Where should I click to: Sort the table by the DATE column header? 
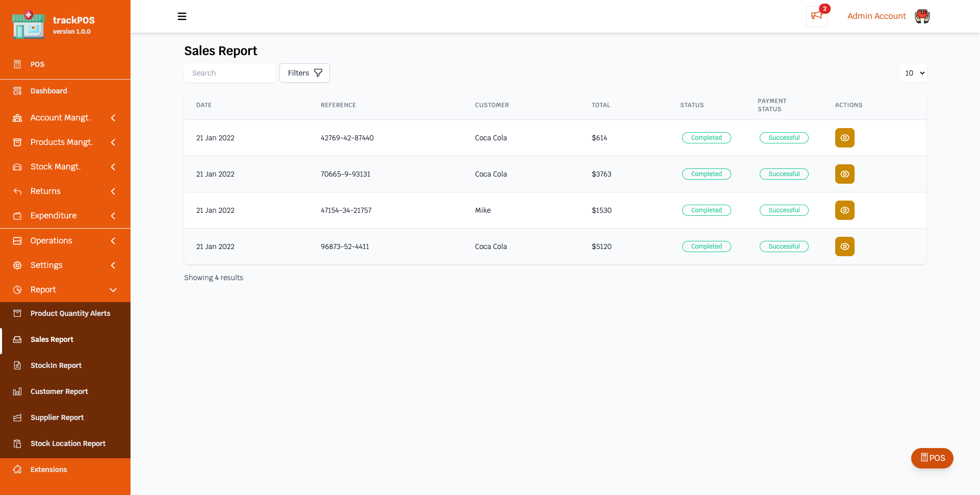pos(204,105)
